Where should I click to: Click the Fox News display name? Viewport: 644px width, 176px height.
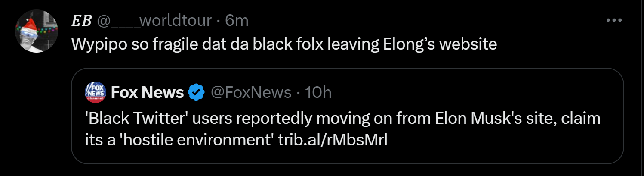coord(147,92)
